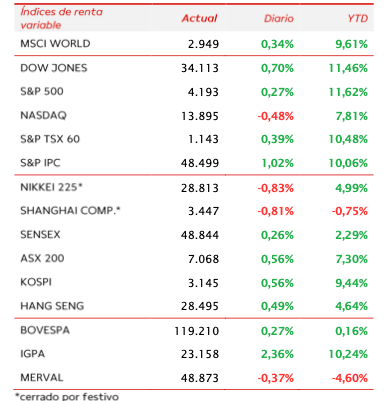The image size is (386, 401).
Task: Click the Diario column header
Action: 279,18
